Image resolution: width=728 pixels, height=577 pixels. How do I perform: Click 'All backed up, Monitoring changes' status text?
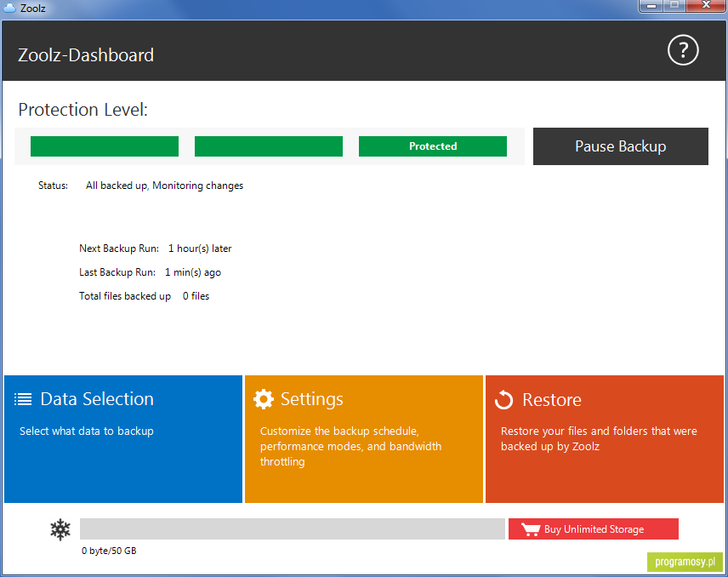tap(164, 186)
